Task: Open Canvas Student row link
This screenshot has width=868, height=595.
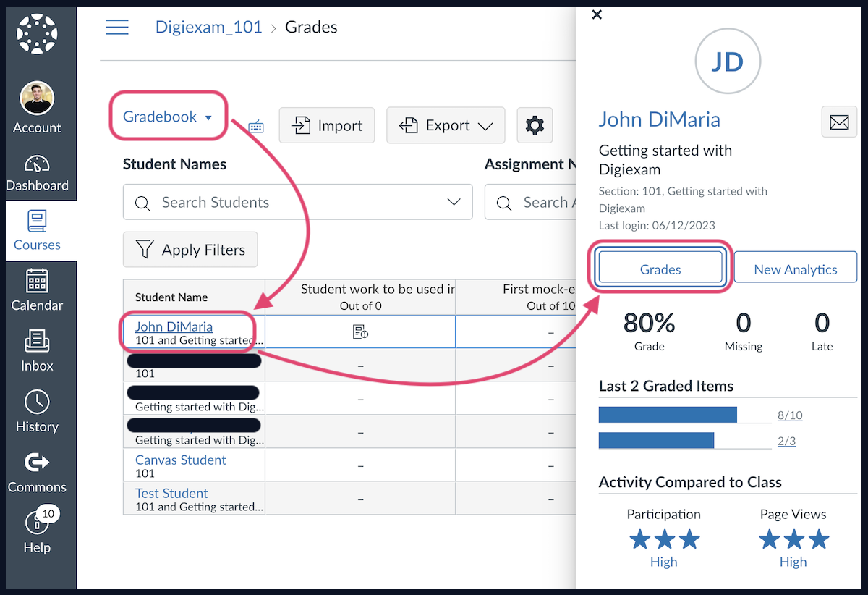Action: [181, 460]
